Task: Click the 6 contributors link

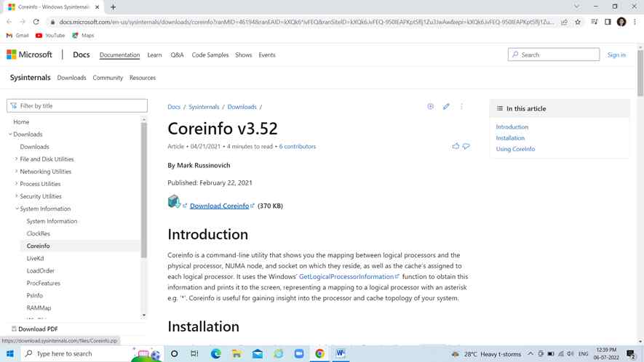Action: point(298,146)
